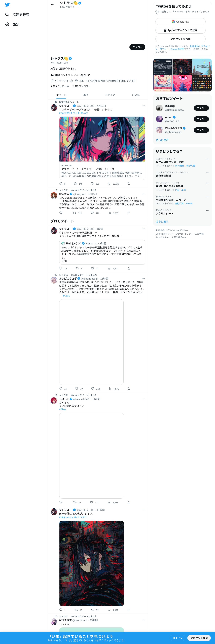The height and width of the screenshot is (644, 215).
Task: Switch to the いいね tab
Action: click(x=136, y=95)
